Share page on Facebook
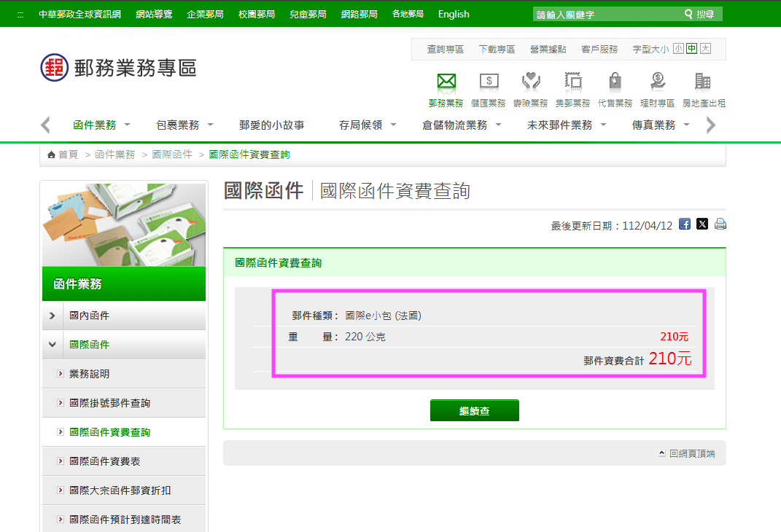The width and height of the screenshot is (781, 532). point(685,224)
